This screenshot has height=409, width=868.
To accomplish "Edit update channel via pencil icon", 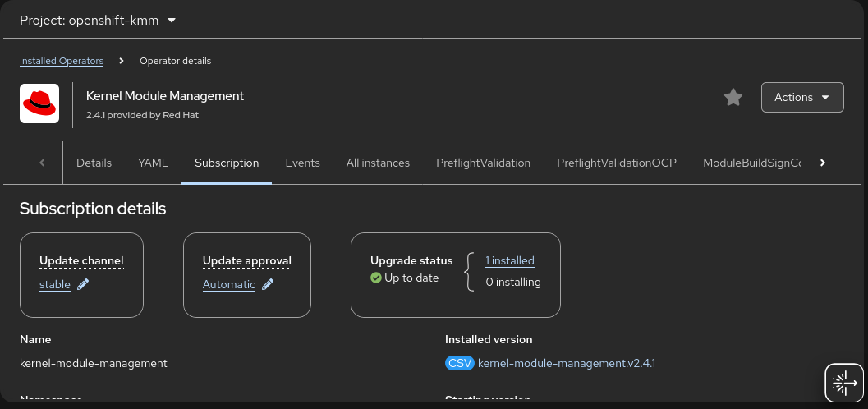I will pyautogui.click(x=83, y=285).
